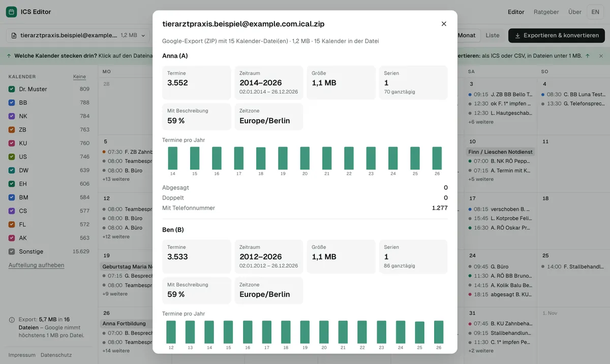Screen dimensions: 610x364
Task: Click Ben's chart bar for year 12
Action: click(x=171, y=332)
